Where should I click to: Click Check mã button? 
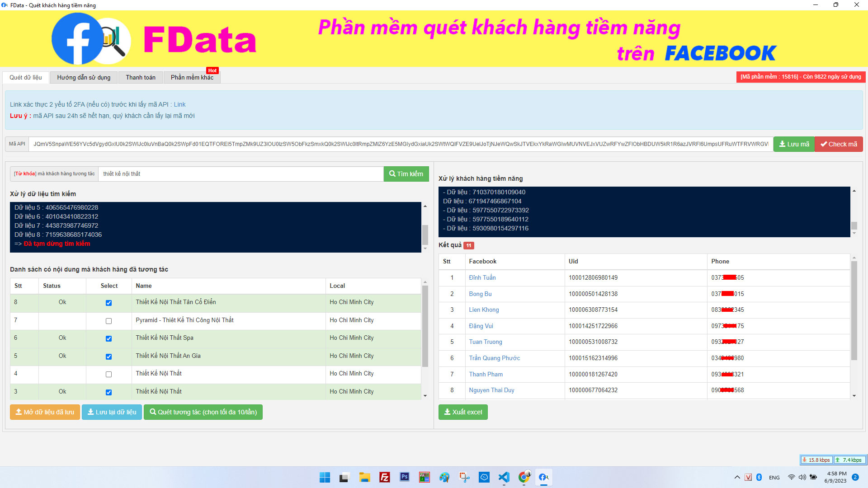click(839, 144)
